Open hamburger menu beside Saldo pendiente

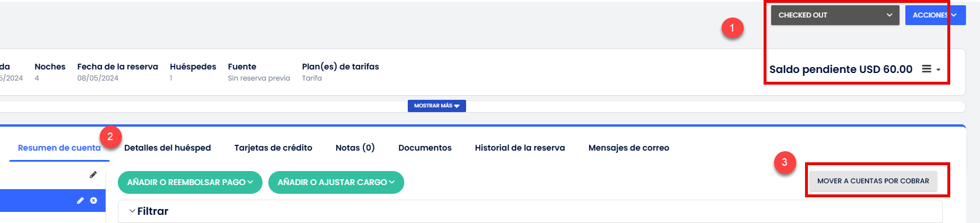point(931,69)
